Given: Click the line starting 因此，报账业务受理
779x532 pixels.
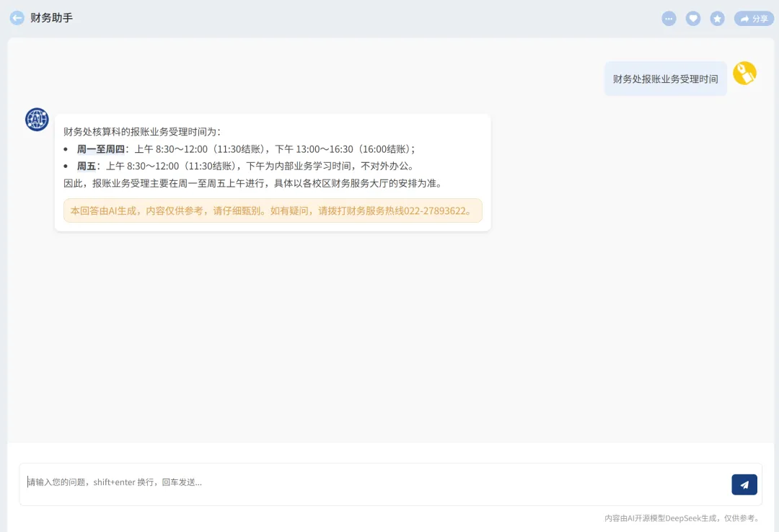Looking at the screenshot, I should tap(253, 183).
